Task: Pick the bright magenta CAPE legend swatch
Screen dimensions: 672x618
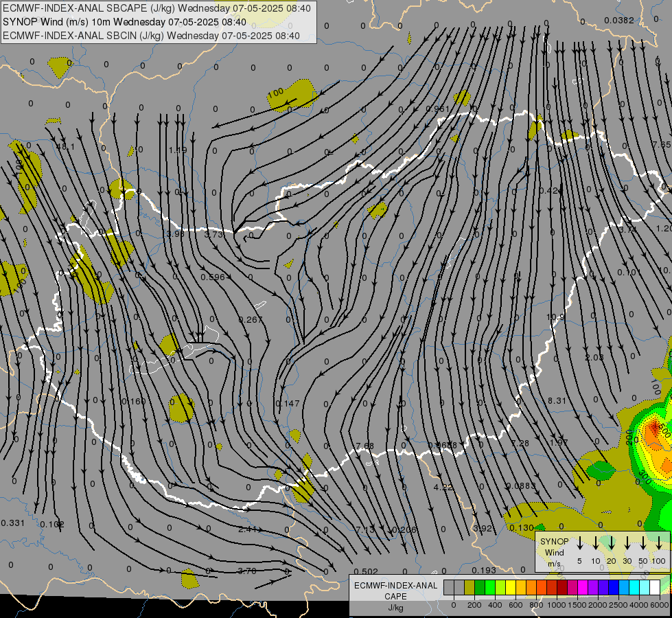Action: (x=583, y=588)
